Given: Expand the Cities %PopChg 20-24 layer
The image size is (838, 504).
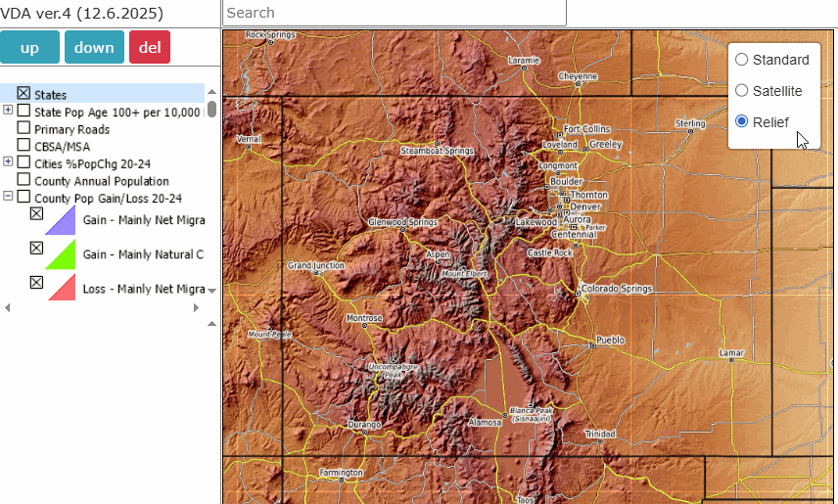Looking at the screenshot, I should (x=8, y=162).
